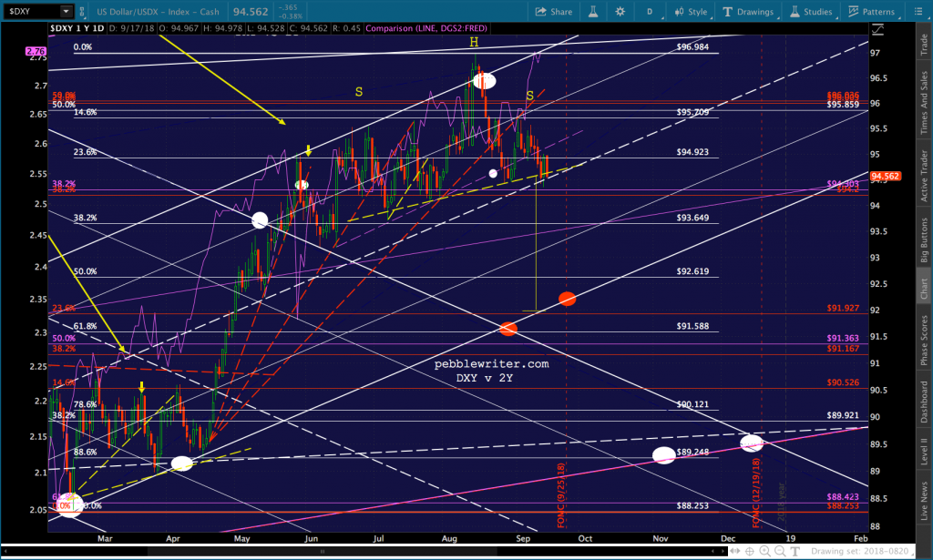933x560 pixels.
Task: Click the symbol link icon beside $DXY
Action: click(81, 11)
